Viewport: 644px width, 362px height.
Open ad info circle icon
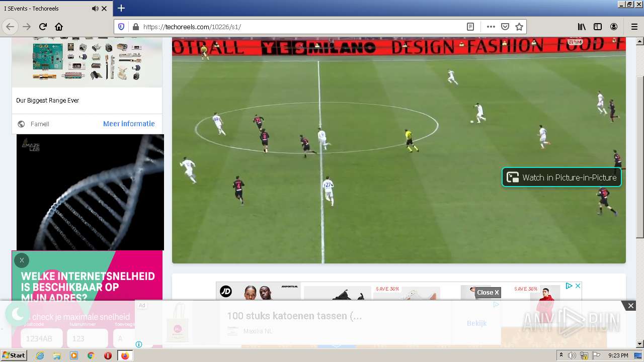pos(139,344)
